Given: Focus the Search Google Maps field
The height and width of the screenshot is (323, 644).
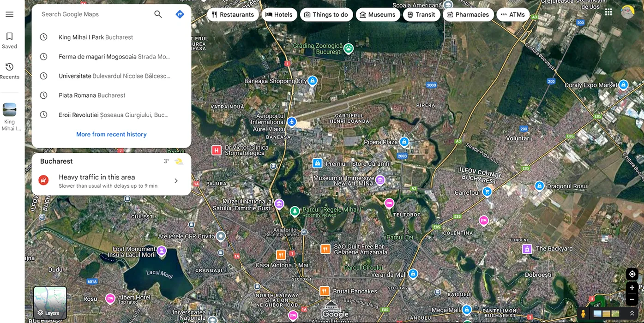Looking at the screenshot, I should (x=95, y=14).
